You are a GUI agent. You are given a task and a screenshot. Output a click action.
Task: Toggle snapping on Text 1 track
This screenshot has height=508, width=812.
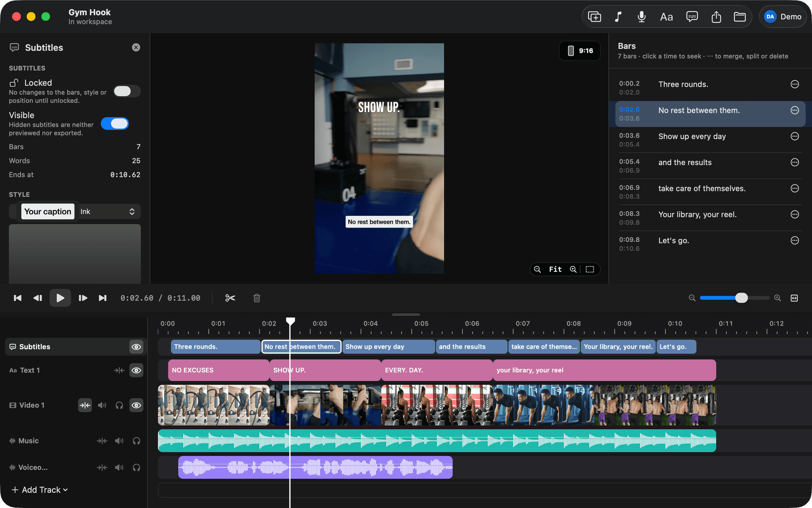pos(119,370)
